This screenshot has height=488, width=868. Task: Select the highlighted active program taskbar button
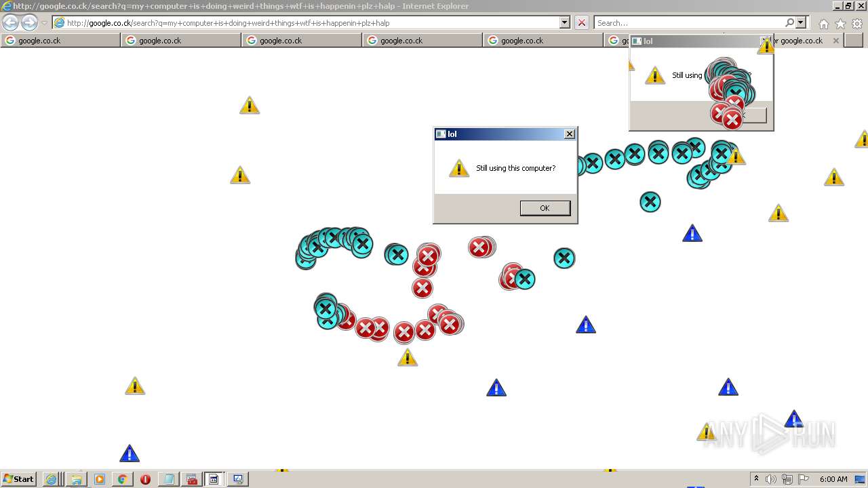pyautogui.click(x=214, y=479)
